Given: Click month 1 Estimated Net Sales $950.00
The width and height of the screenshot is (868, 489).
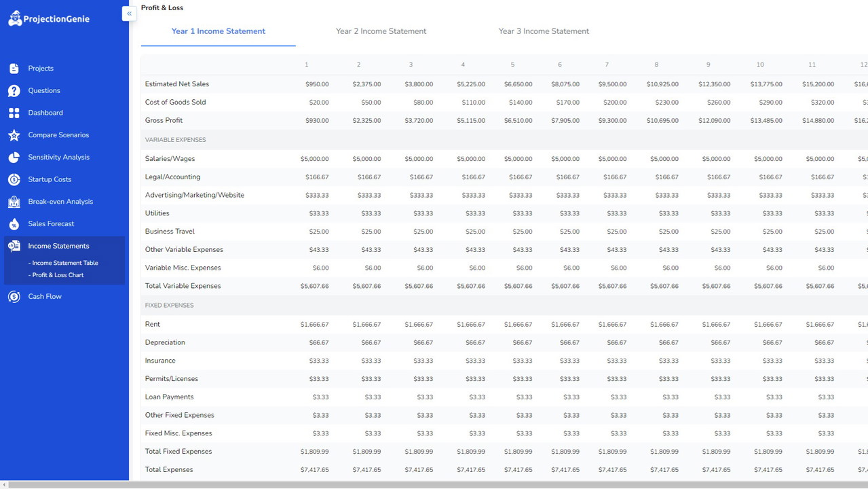Looking at the screenshot, I should pos(317,84).
